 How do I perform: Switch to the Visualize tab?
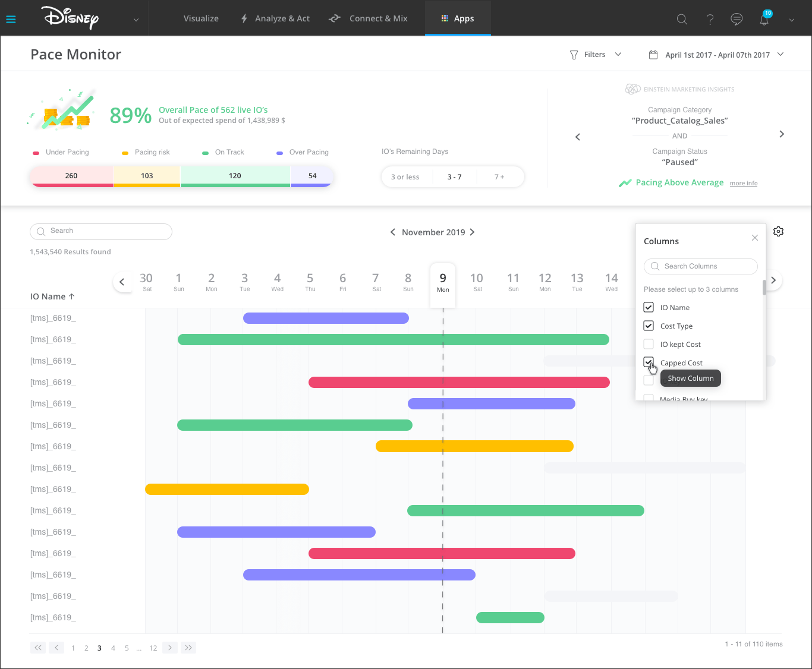[x=201, y=18]
